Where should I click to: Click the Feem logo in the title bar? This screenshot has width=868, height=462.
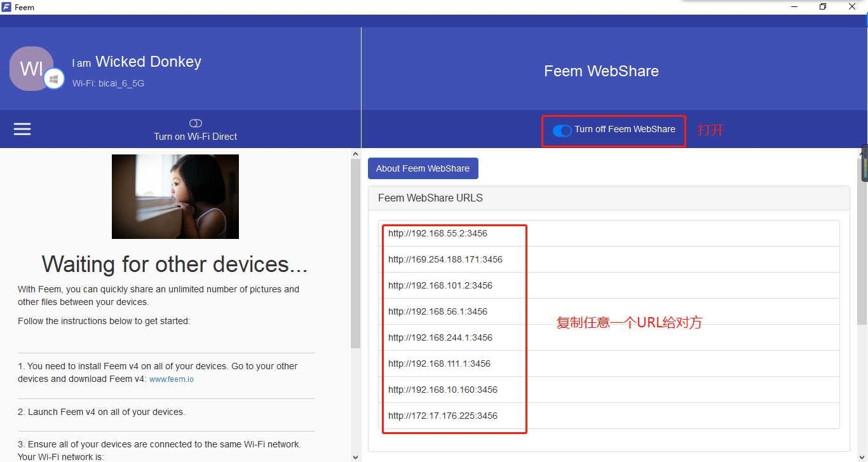8,7
